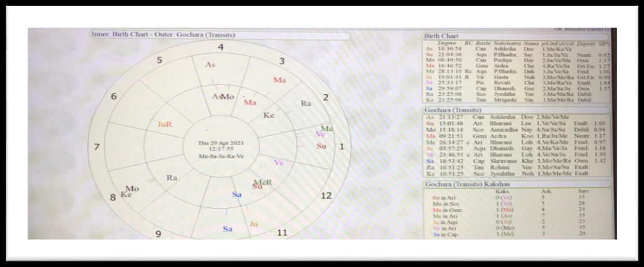Click the 'Pushya' nakshatra cell

tap(502, 60)
